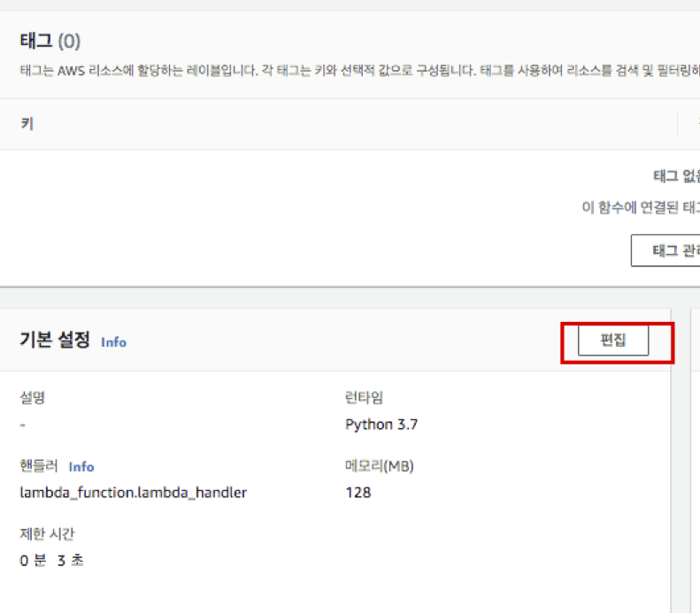The width and height of the screenshot is (700, 613).
Task: Click the 키 column header
Action: click(x=27, y=124)
